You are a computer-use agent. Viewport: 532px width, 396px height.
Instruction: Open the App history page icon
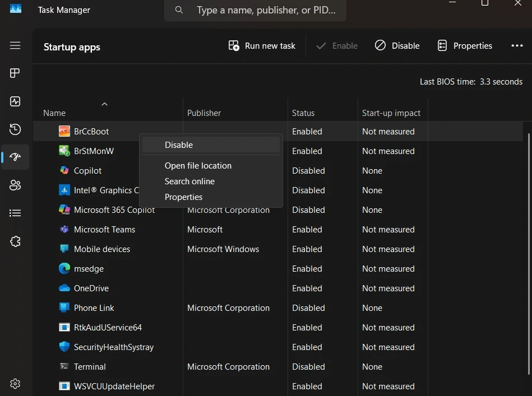(x=15, y=129)
